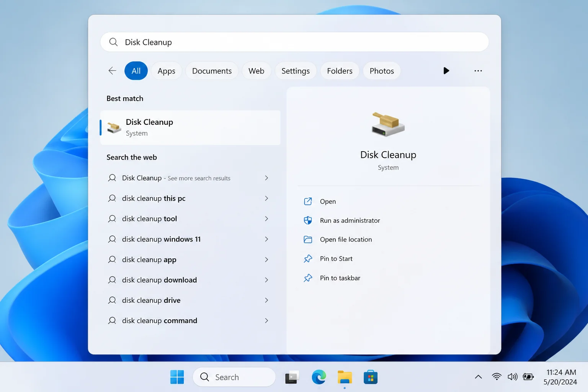This screenshot has height=392, width=588.
Task: Switch to the Web filter tab
Action: pyautogui.click(x=256, y=71)
